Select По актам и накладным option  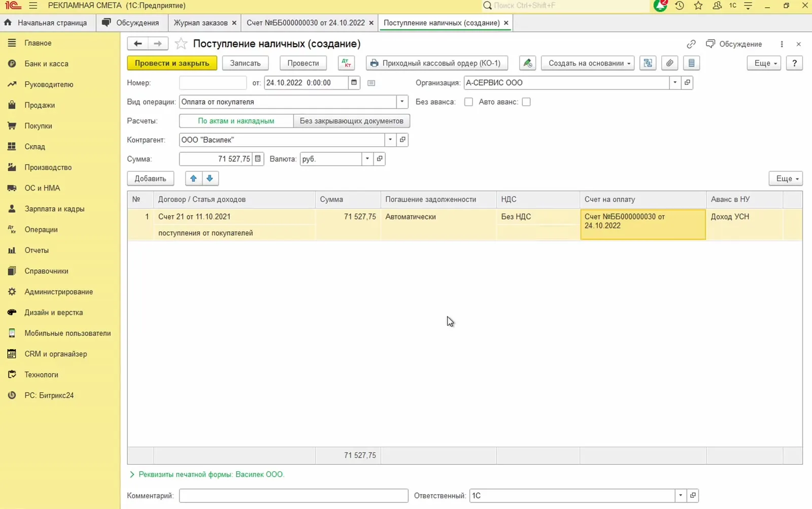pos(236,121)
